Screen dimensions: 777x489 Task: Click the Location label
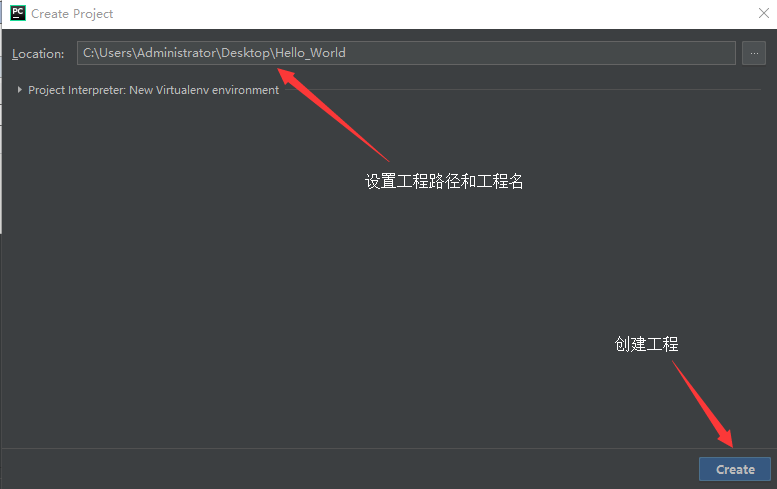38,54
